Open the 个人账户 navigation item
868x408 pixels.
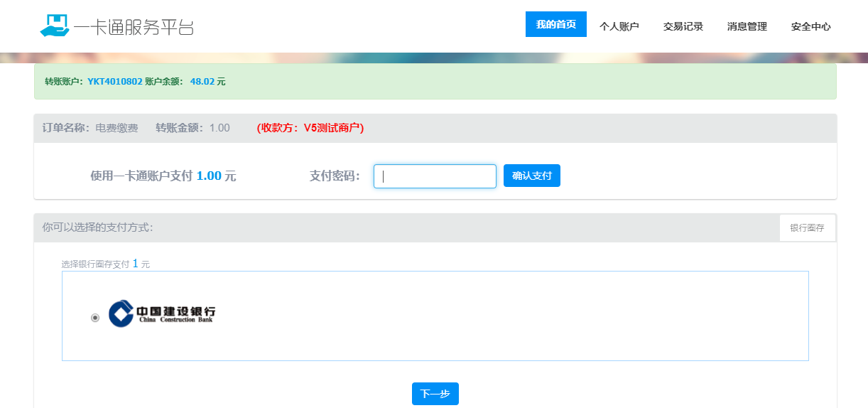tap(619, 26)
